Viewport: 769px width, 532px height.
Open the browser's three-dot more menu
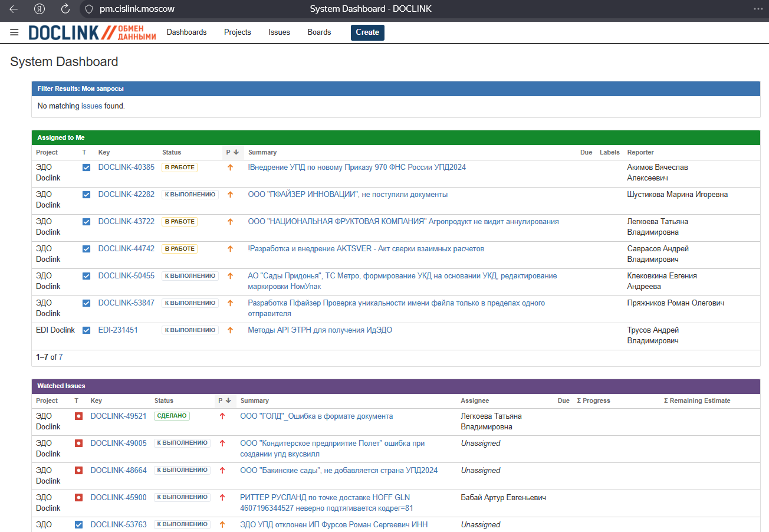758,9
